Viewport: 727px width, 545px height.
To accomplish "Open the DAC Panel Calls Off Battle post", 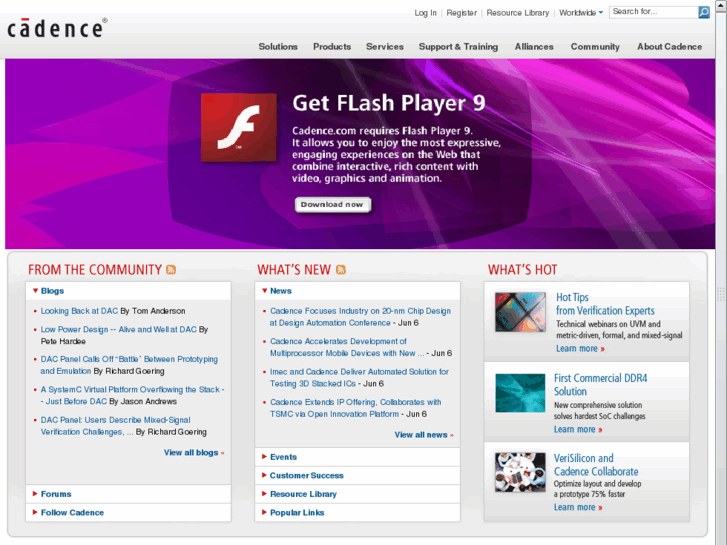I will point(129,365).
